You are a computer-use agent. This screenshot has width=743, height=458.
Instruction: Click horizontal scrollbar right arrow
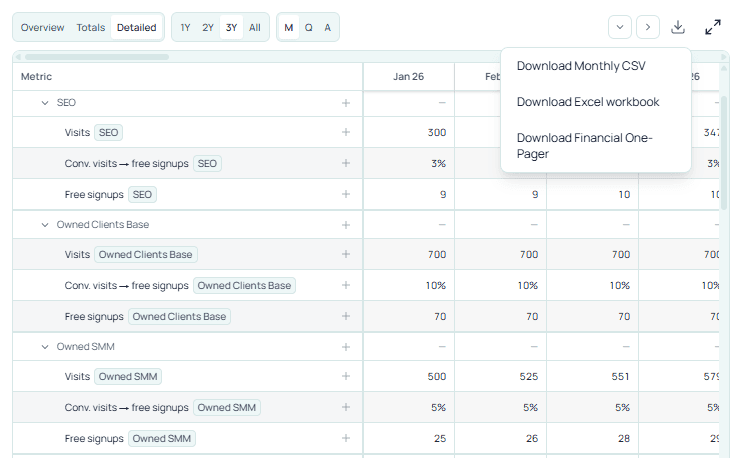click(x=724, y=57)
